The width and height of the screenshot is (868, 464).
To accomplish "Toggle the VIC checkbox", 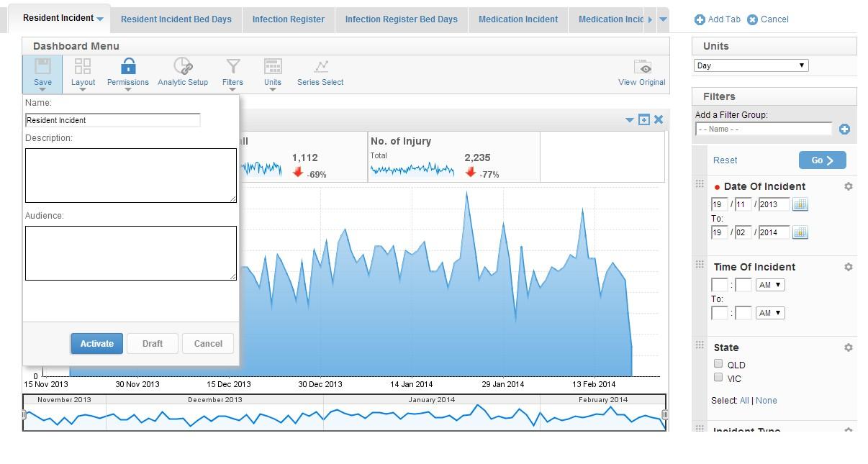I will click(x=718, y=377).
